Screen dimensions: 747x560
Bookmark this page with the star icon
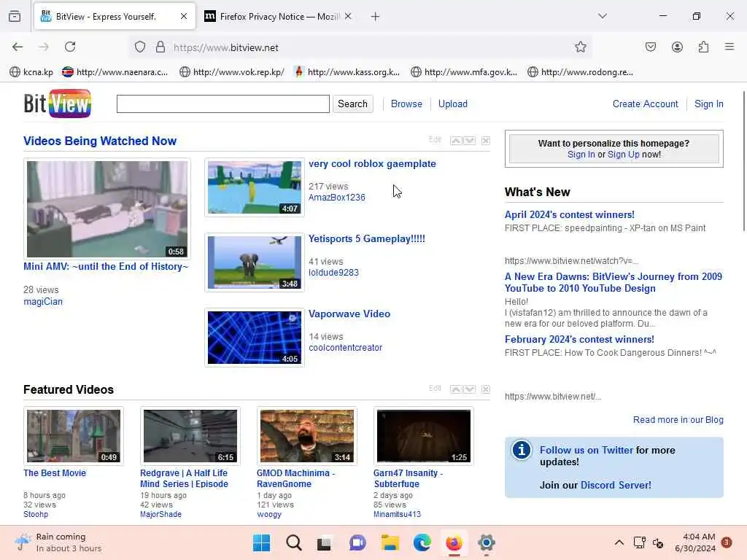[580, 47]
